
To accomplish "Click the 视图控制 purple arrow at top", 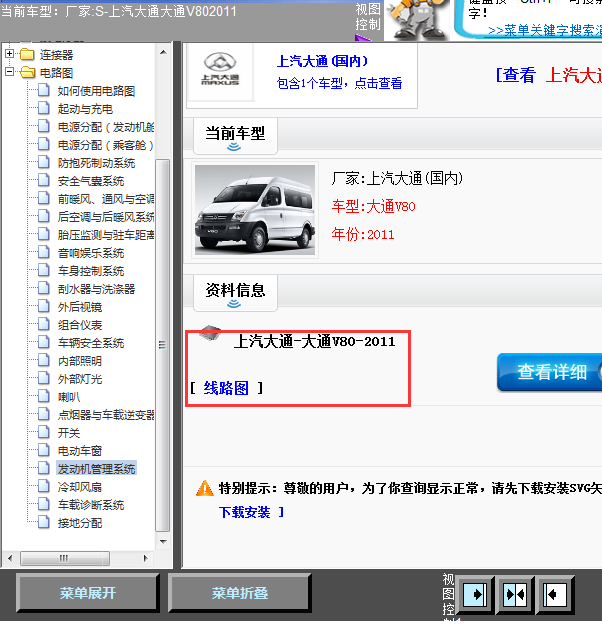I will [x=363, y=38].
